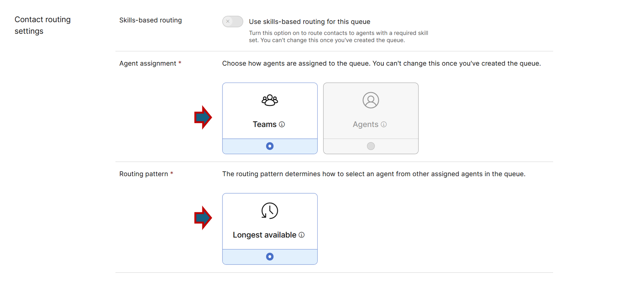Image resolution: width=644 pixels, height=293 pixels.
Task: Click the Longest available clock icon
Action: 270,211
